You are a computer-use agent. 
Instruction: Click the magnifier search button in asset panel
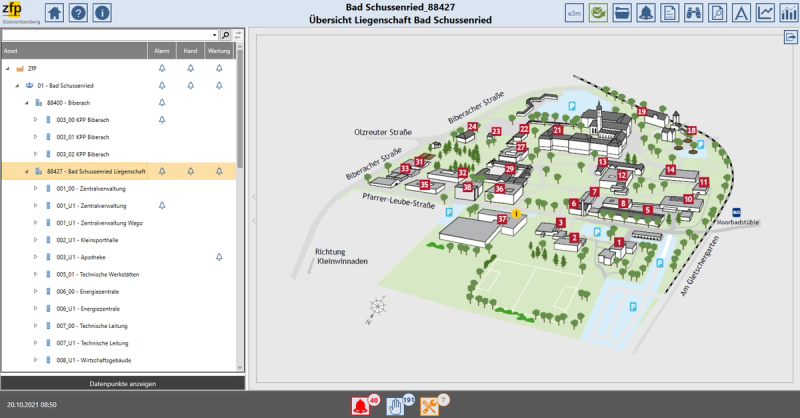click(x=226, y=35)
